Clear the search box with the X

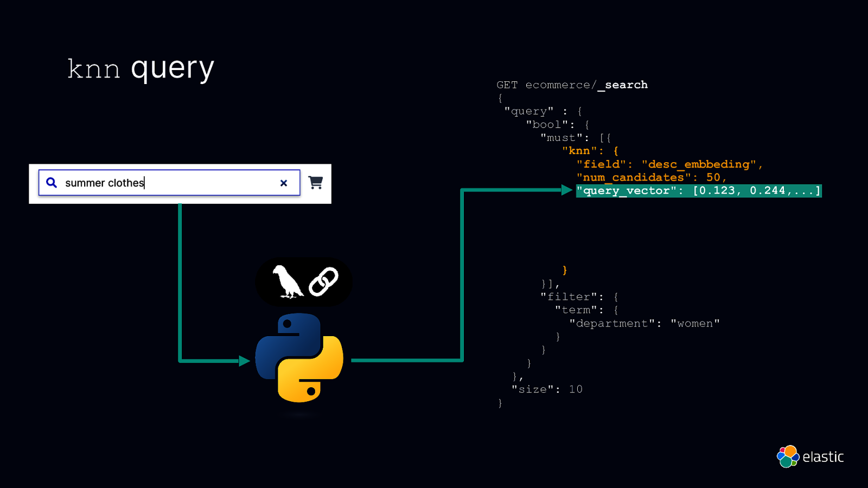pos(284,183)
